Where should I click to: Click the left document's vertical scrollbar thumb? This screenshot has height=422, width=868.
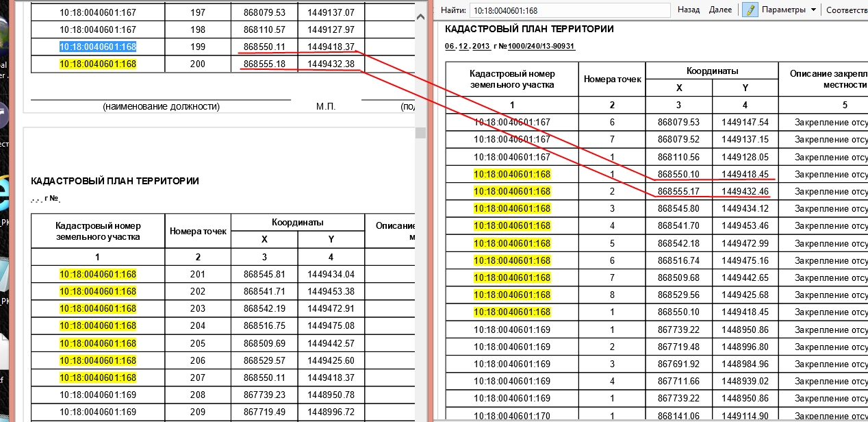(x=421, y=132)
